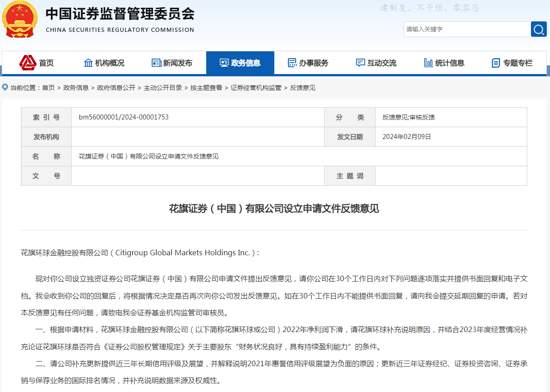Click the document icon beside 专题专栏

tap(496, 63)
